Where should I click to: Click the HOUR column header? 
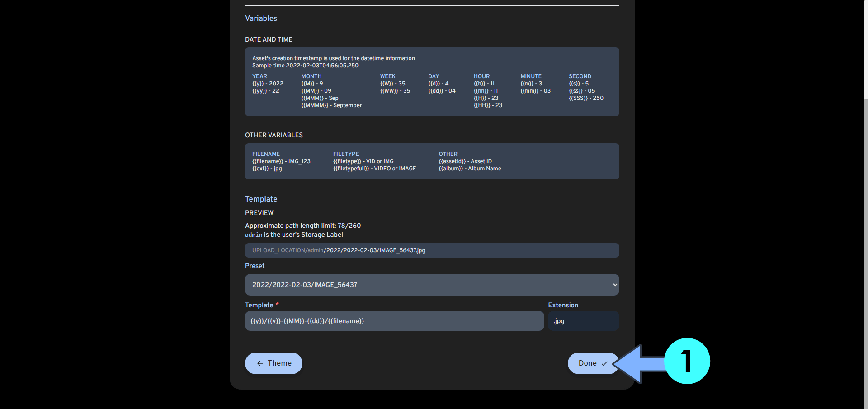481,76
